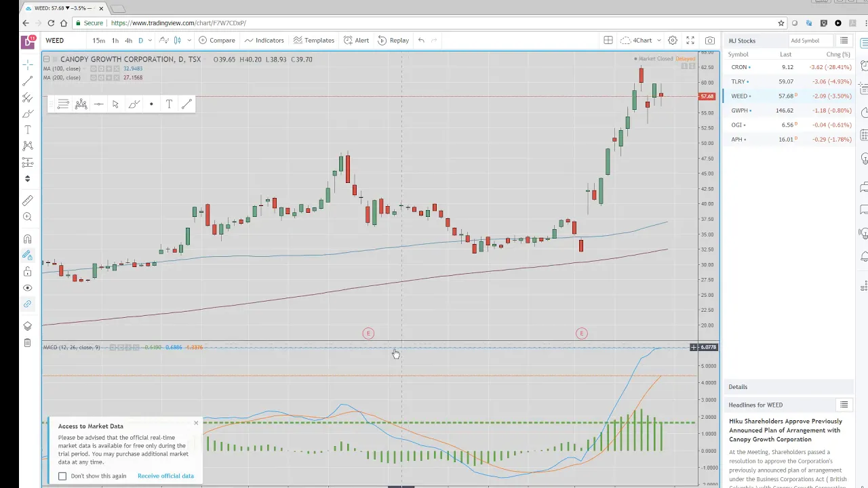Click the left earnings E marker

coord(368,333)
